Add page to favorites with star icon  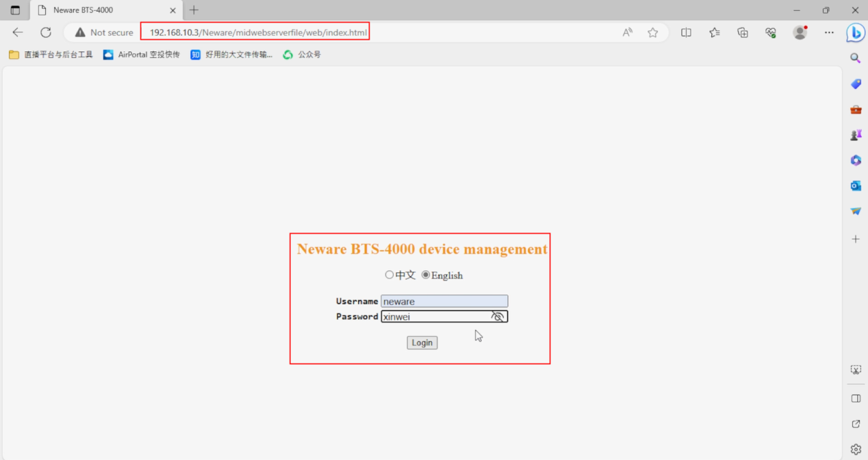[653, 32]
